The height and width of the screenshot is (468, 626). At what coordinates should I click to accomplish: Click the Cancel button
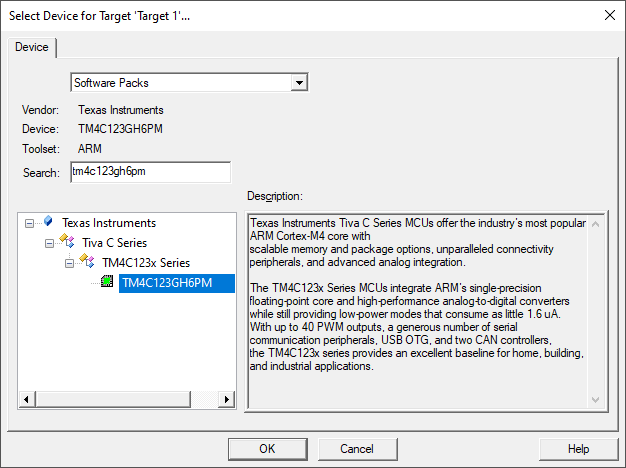pos(357,449)
